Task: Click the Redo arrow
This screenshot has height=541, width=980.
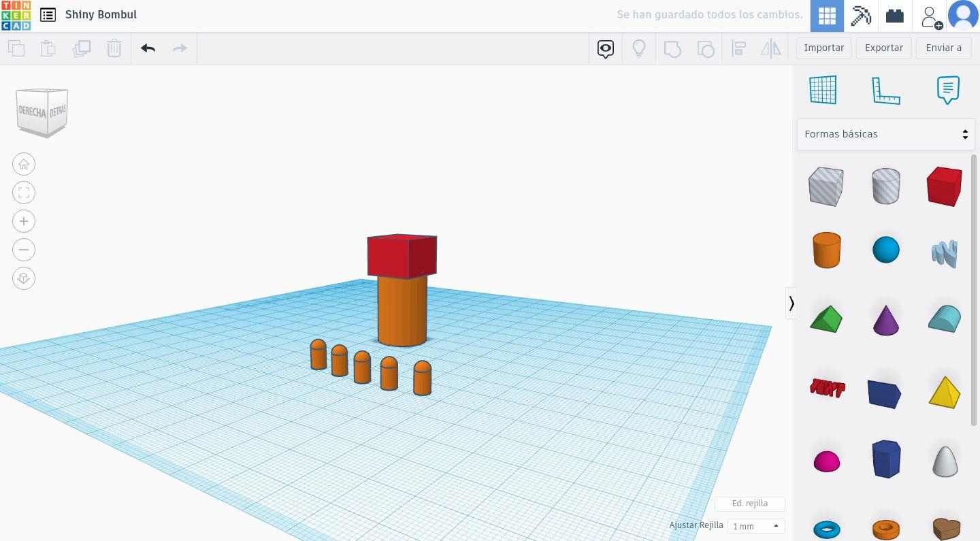Action: pyautogui.click(x=180, y=48)
